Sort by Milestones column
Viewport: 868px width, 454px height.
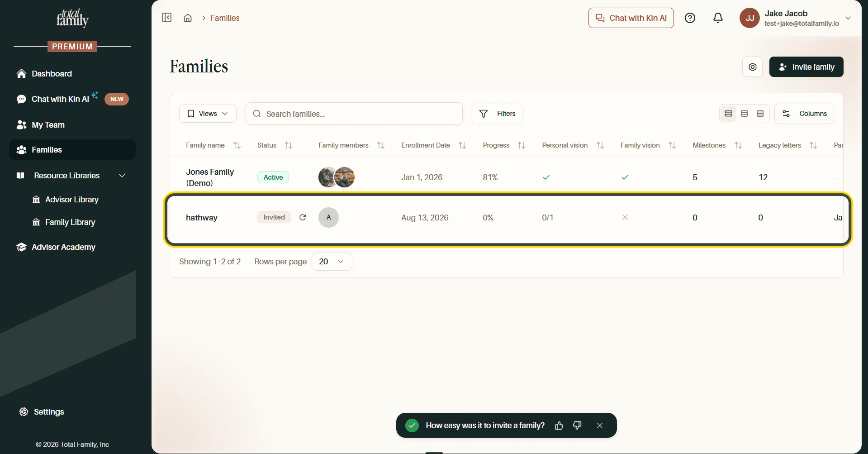pyautogui.click(x=738, y=145)
